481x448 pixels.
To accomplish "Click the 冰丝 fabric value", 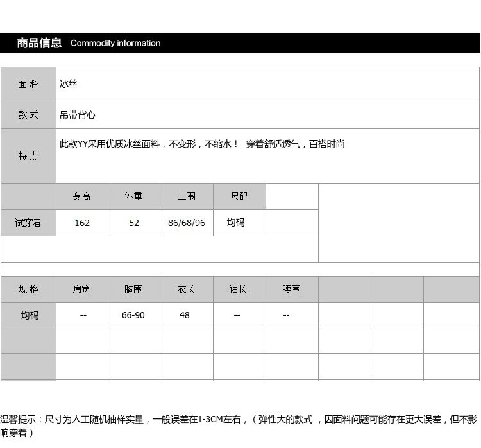I will [x=69, y=84].
